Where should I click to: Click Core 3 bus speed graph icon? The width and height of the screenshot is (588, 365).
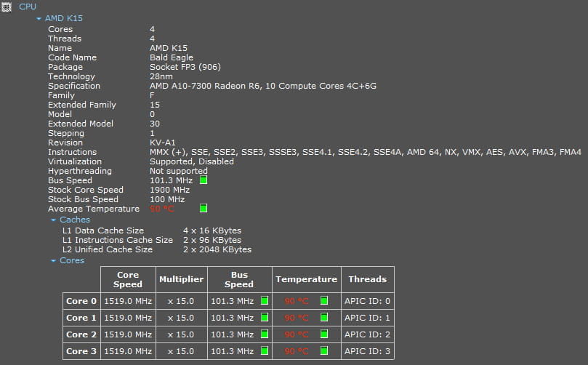(x=265, y=350)
